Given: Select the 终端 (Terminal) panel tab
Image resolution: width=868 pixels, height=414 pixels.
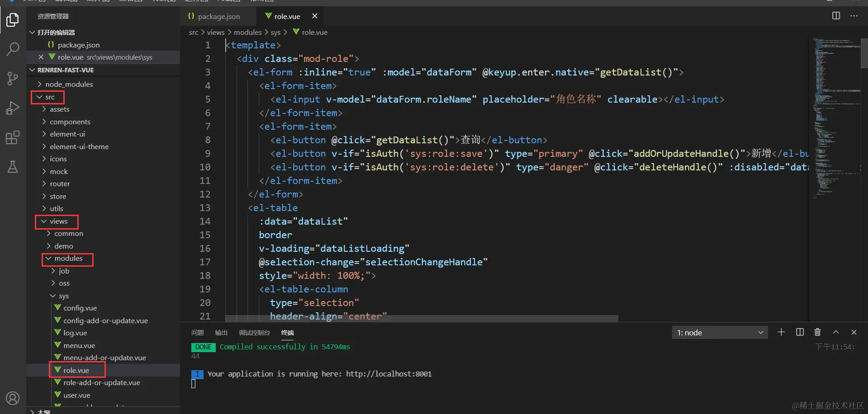Looking at the screenshot, I should pyautogui.click(x=287, y=333).
